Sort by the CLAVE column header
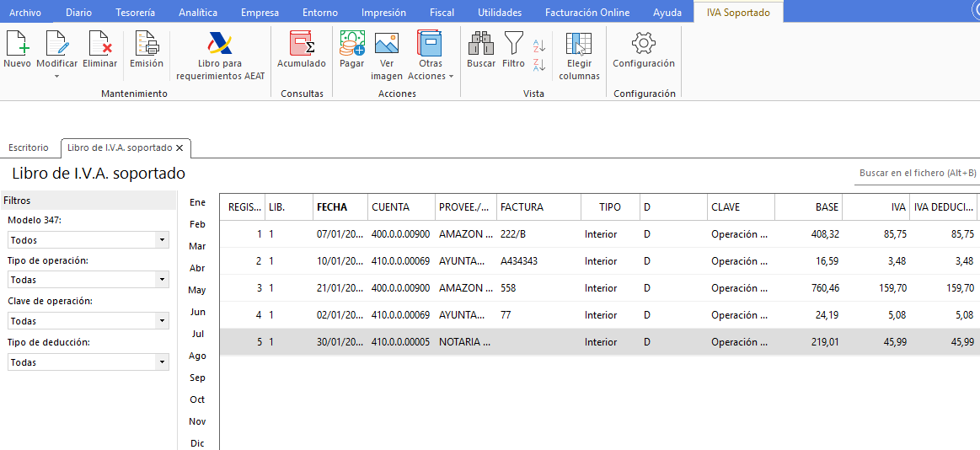Screen dimensions: 980x450 click(742, 206)
